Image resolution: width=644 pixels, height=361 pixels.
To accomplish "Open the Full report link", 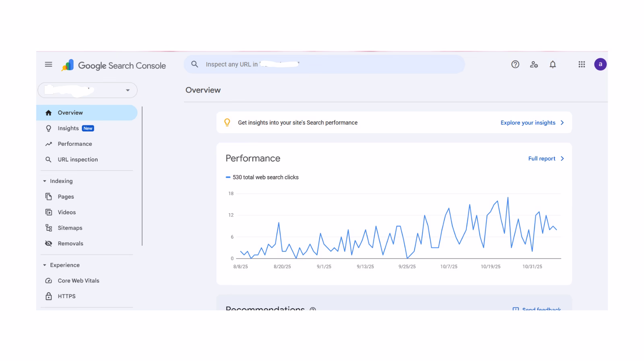I will coord(545,159).
